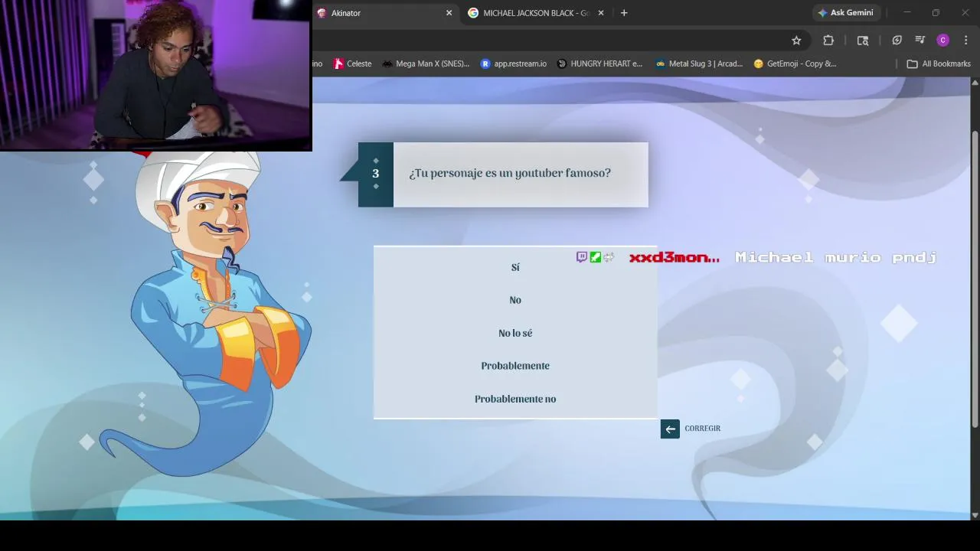Answer No to the question

pyautogui.click(x=515, y=300)
